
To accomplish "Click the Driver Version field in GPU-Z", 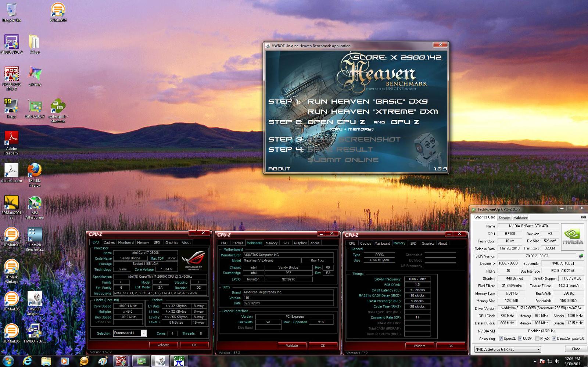I will [x=541, y=308].
